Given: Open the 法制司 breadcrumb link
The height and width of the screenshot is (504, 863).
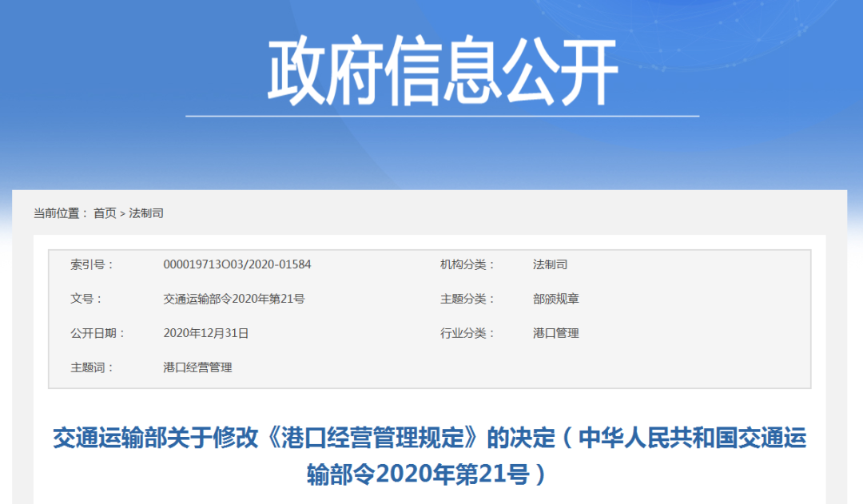Looking at the screenshot, I should [146, 213].
